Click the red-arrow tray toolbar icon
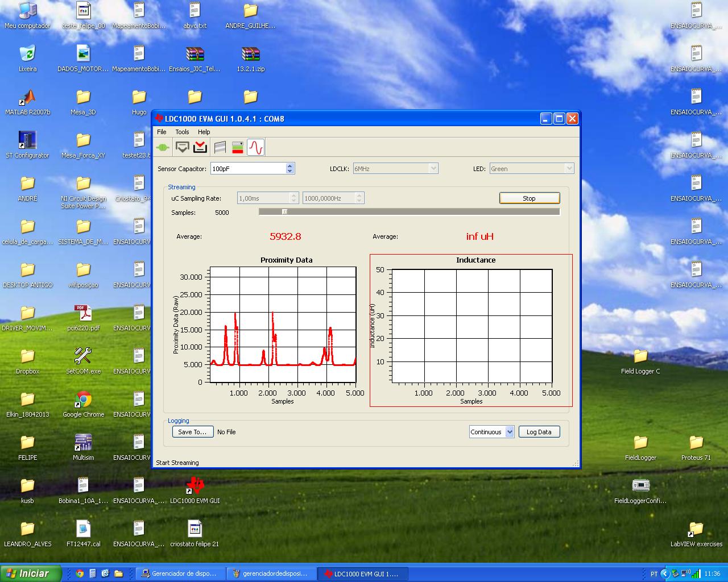Image resolution: width=728 pixels, height=582 pixels. point(200,148)
